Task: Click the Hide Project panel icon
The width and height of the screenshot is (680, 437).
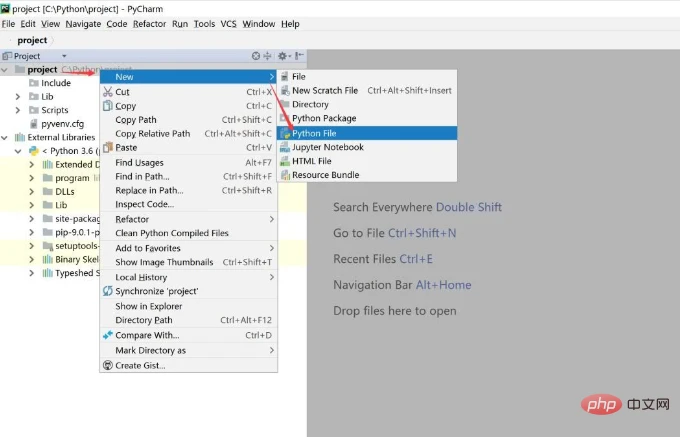Action: [299, 55]
